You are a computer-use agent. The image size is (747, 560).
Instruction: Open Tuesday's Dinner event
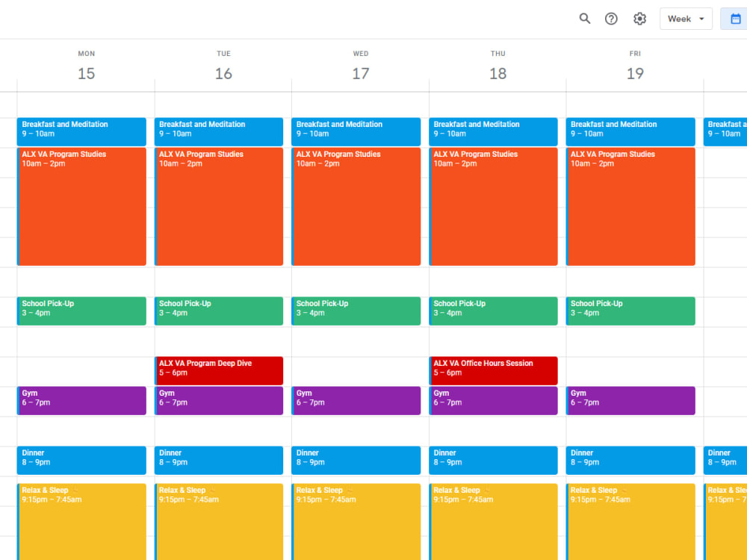[219, 460]
